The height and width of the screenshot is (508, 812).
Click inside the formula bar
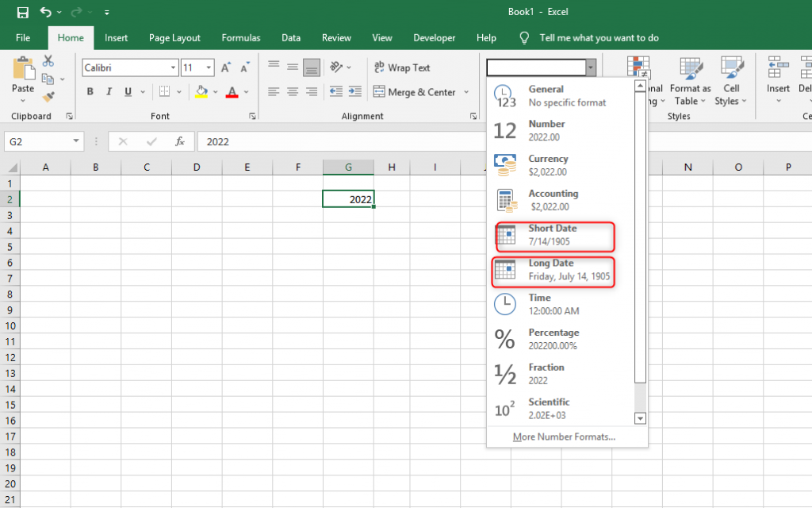pyautogui.click(x=317, y=143)
